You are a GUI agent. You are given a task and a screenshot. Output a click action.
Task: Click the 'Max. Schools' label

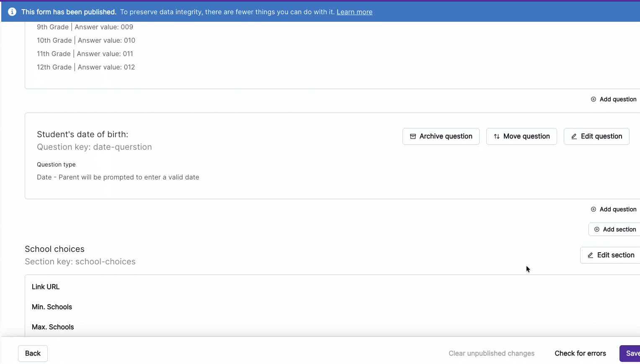click(x=53, y=327)
